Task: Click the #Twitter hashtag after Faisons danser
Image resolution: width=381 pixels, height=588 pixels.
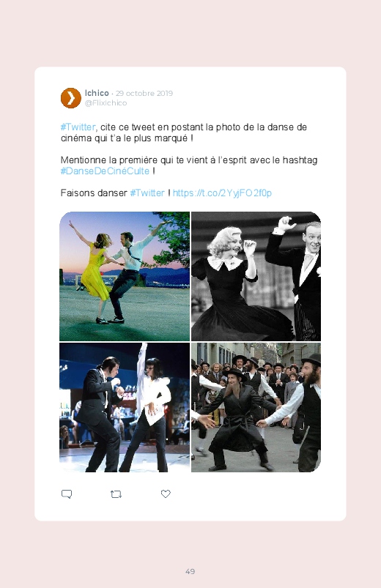Action: tap(147, 193)
